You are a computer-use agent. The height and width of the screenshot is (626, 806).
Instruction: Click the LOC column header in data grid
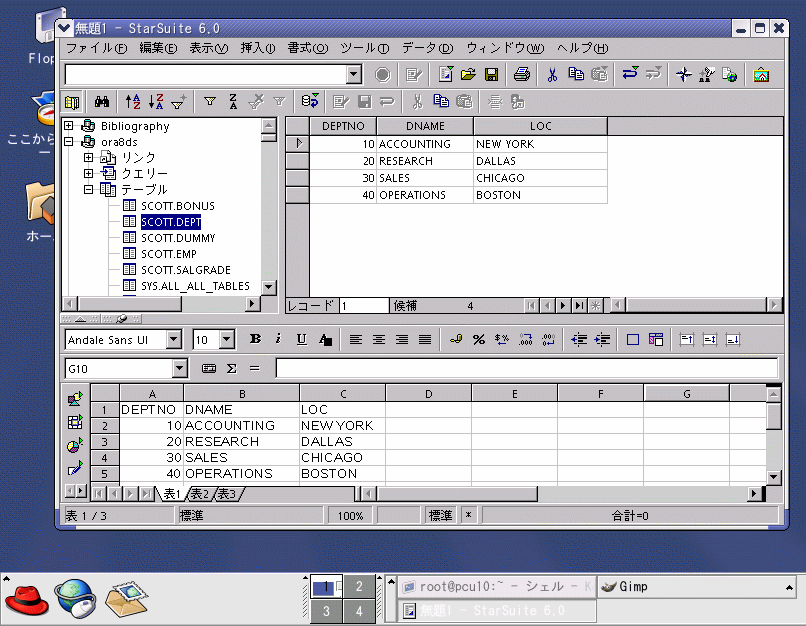coord(540,126)
